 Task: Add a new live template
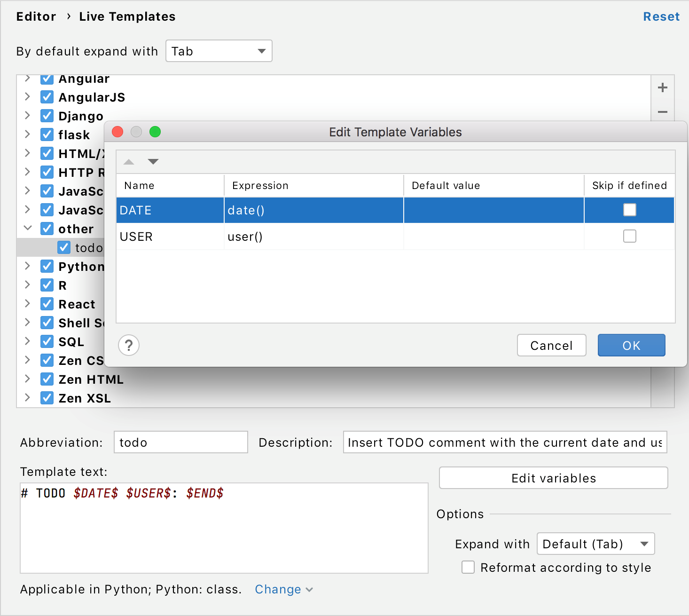click(x=662, y=87)
